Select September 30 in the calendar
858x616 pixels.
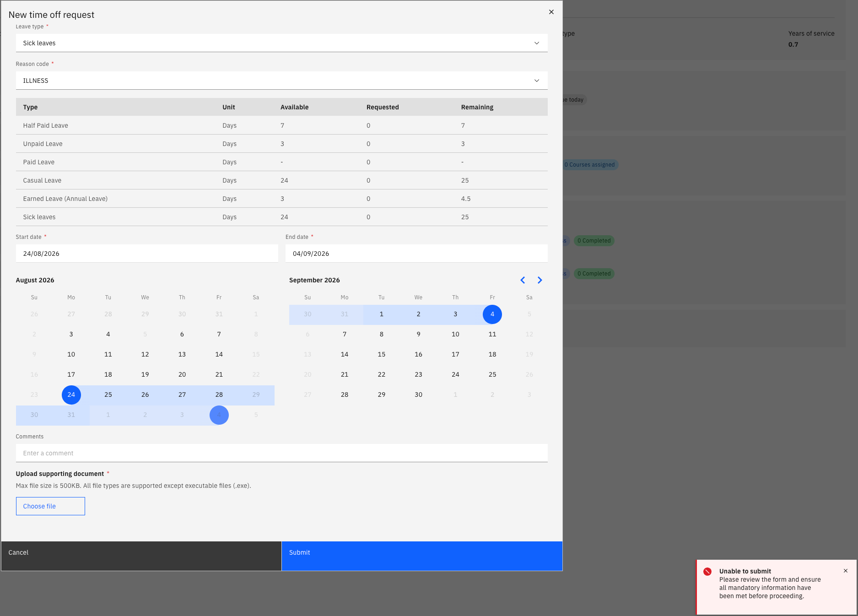tap(419, 395)
